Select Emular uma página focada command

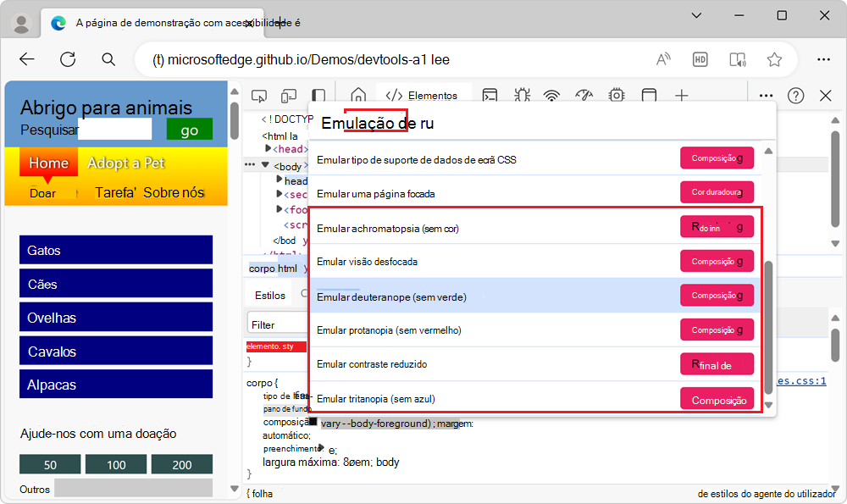pos(534,193)
